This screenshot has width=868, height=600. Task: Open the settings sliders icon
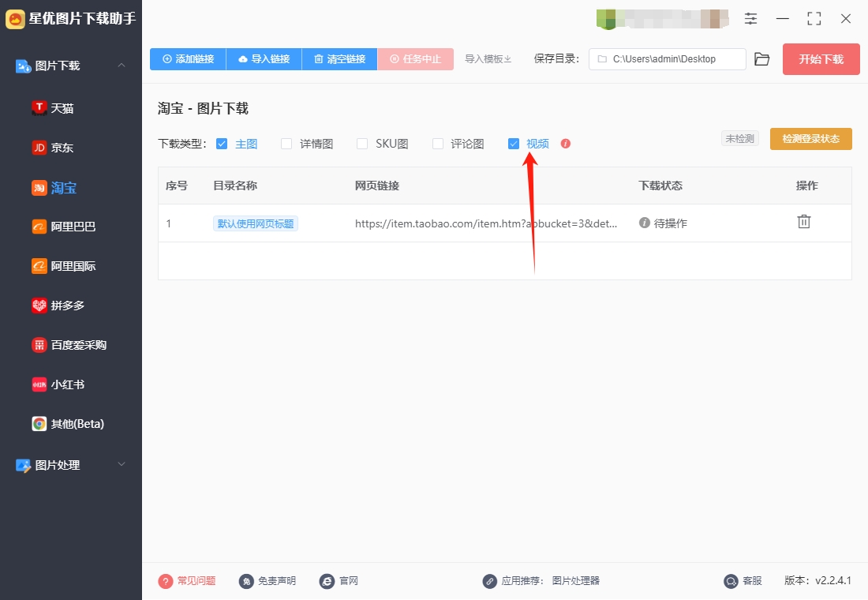click(750, 19)
